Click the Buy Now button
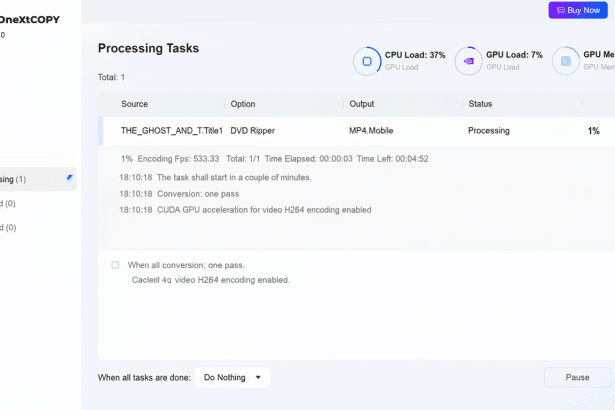 578,10
